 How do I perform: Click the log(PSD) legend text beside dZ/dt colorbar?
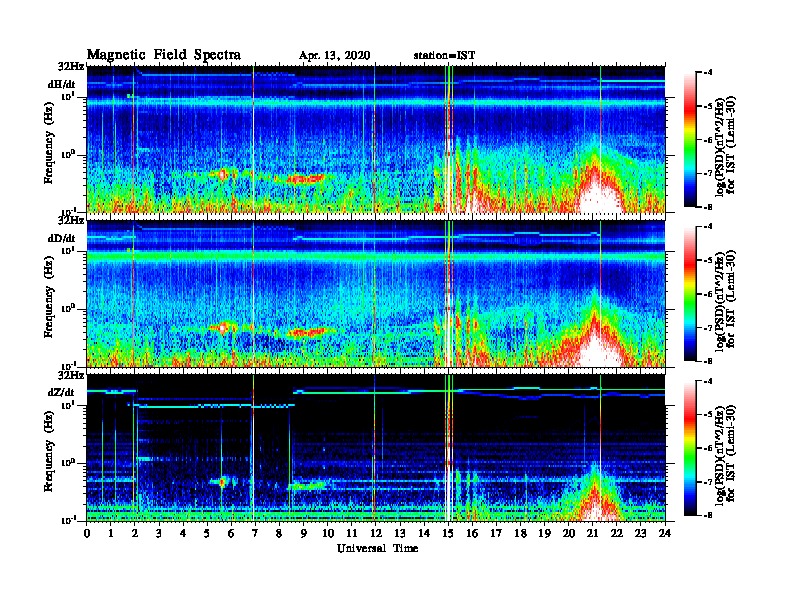(725, 454)
